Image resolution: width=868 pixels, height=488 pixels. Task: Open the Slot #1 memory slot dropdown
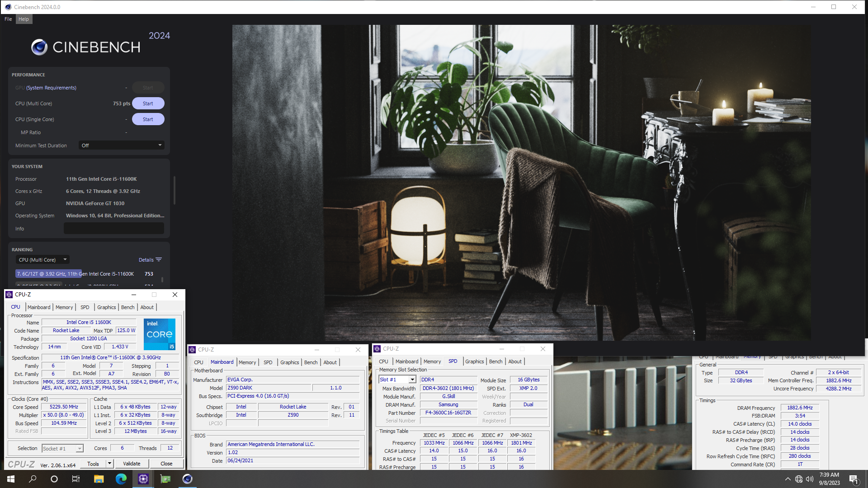click(x=397, y=380)
